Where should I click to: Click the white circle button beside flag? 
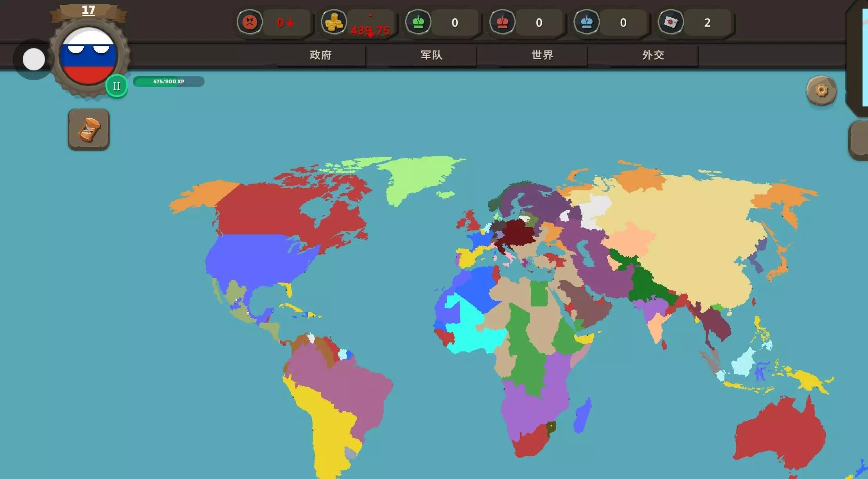click(x=34, y=59)
